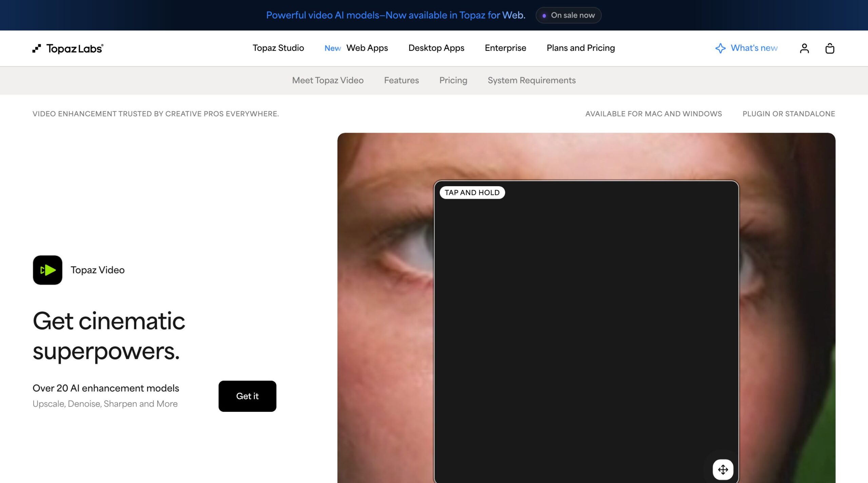868x483 pixels.
Task: Click Upscale, Denoise, Sharpen and More text
Action: [x=105, y=404]
